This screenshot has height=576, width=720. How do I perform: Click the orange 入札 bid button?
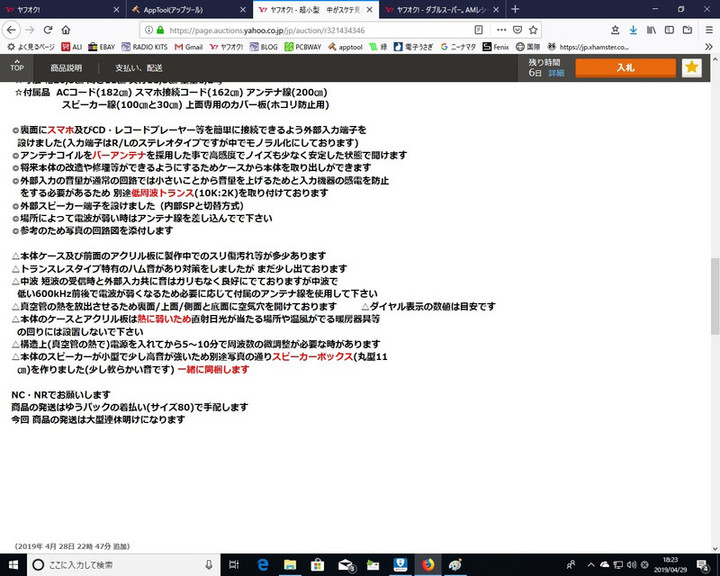tap(625, 67)
